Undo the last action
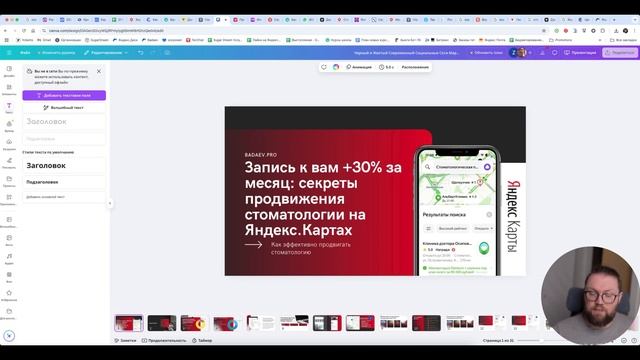The width and height of the screenshot is (640, 360). (x=141, y=53)
